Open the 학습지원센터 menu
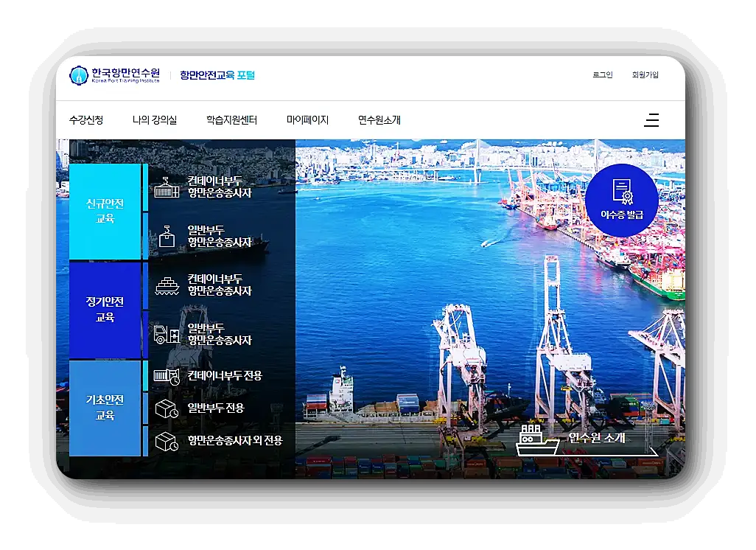The width and height of the screenshot is (756, 550). click(232, 119)
